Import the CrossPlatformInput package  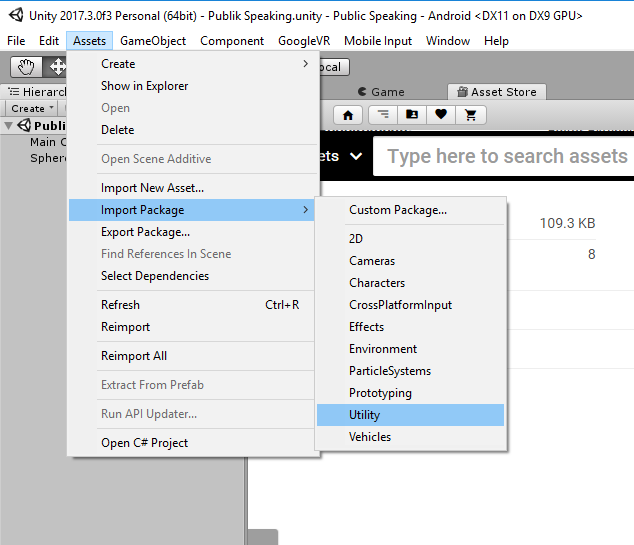(410, 305)
